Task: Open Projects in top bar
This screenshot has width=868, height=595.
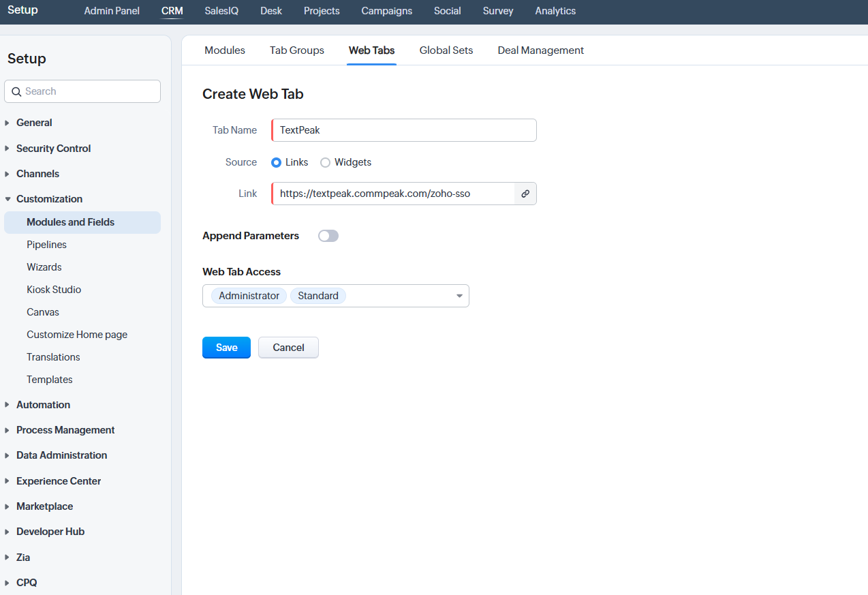Action: point(322,11)
